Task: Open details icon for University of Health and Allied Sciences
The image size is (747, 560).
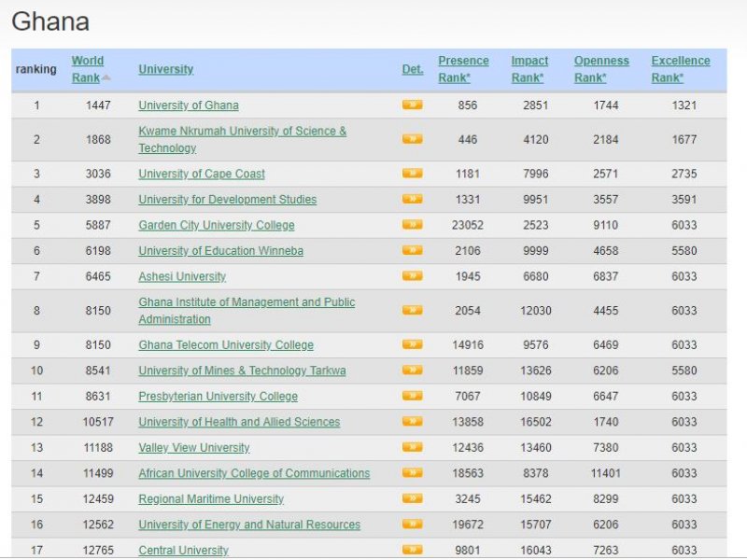Action: (412, 422)
